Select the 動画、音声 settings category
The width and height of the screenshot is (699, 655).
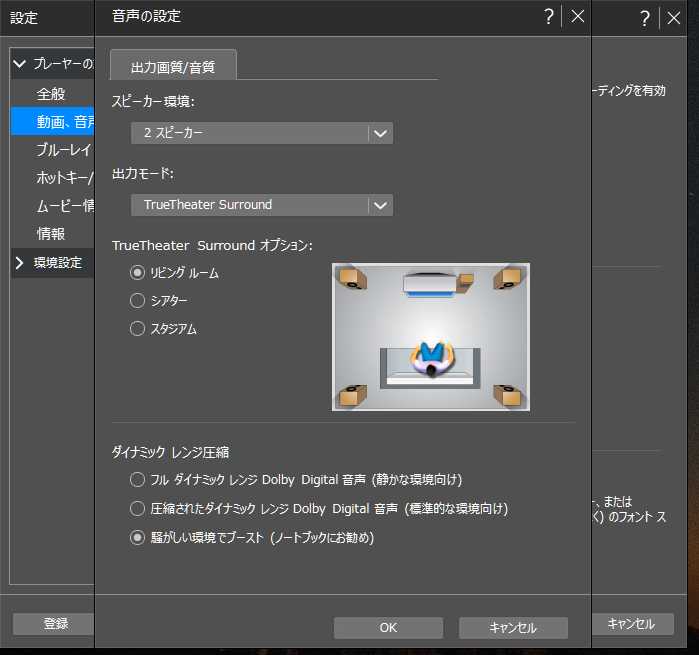53,121
